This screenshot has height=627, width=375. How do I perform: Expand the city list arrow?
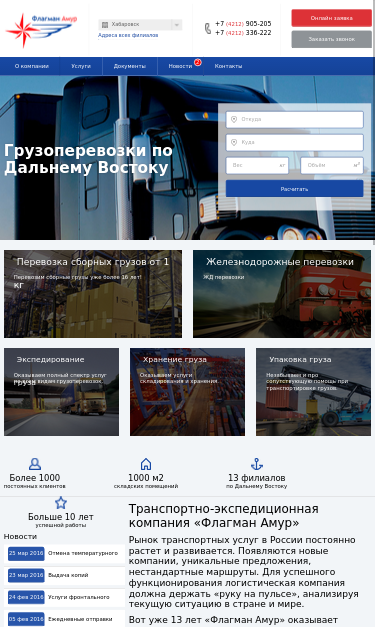(x=176, y=25)
